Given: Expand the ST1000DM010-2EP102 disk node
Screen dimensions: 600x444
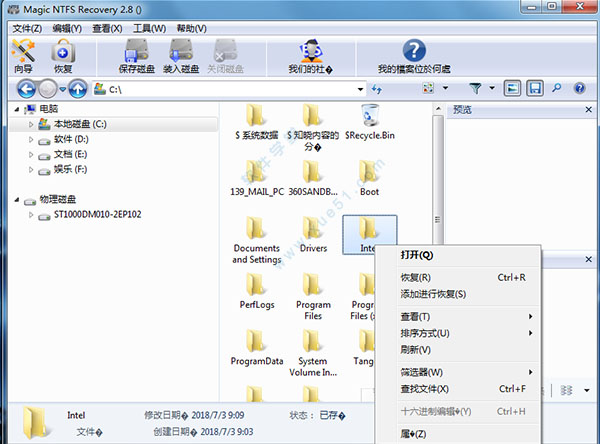Looking at the screenshot, I should pos(31,215).
